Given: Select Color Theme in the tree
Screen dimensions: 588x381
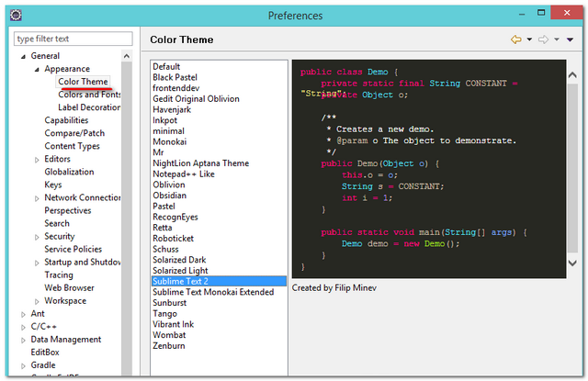Looking at the screenshot, I should [x=83, y=82].
